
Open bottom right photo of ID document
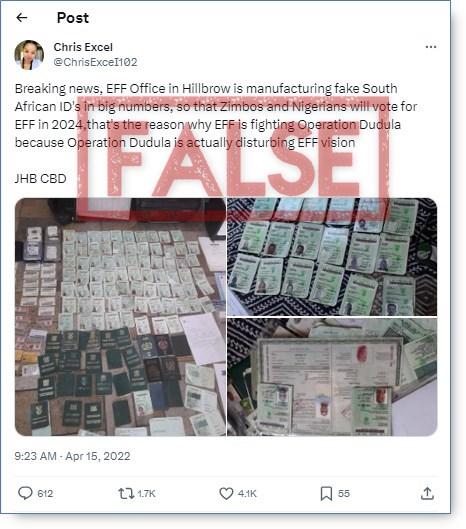point(332,377)
